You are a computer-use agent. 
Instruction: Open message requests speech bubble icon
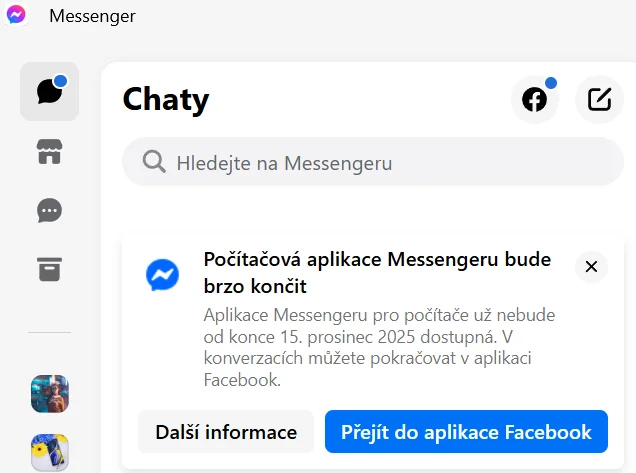click(49, 211)
